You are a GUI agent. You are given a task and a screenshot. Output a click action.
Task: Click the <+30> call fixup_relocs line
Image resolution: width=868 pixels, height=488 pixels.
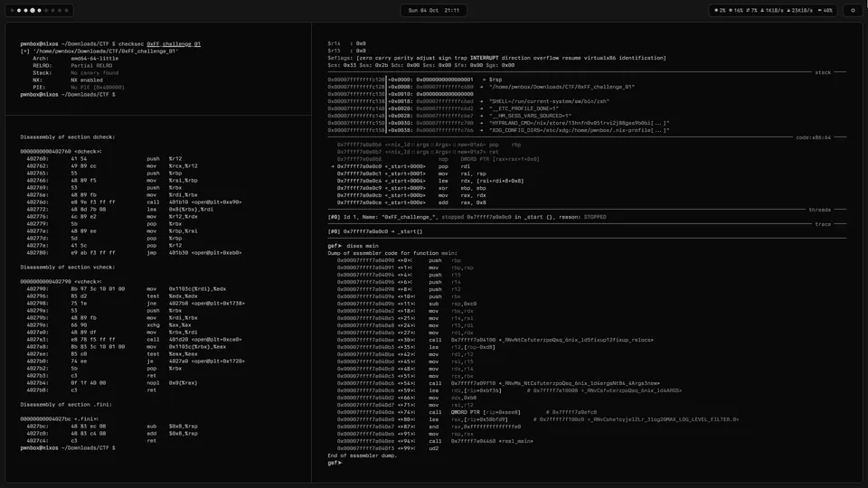(495, 340)
